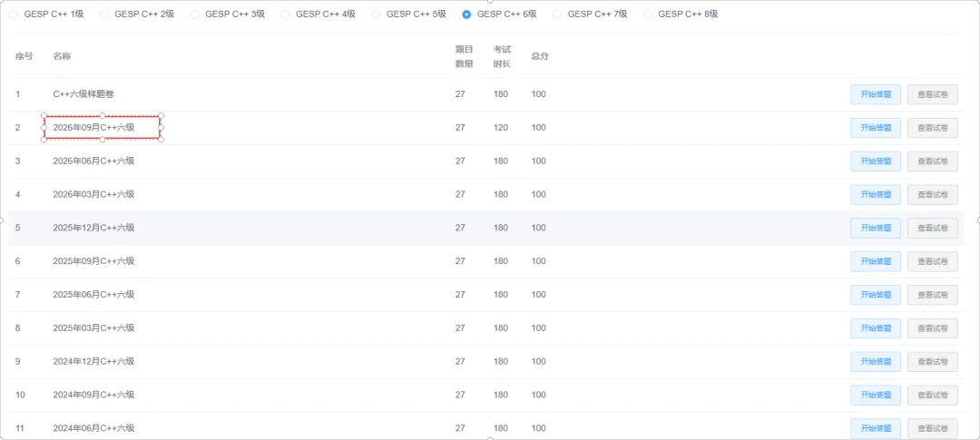
Task: Begin the 2026年03月C++六级 exam
Action: click(875, 194)
